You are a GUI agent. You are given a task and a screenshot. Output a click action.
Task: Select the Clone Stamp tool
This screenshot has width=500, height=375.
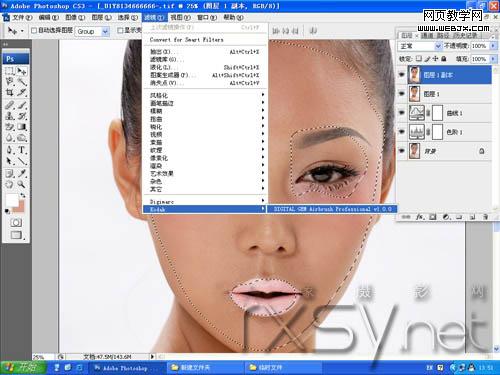(9, 116)
